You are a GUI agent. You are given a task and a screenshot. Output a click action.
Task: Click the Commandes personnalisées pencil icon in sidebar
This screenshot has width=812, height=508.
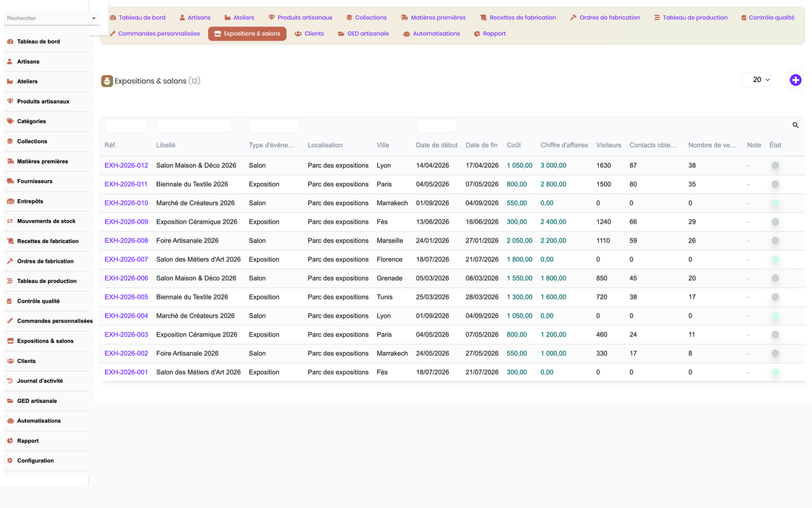10,321
